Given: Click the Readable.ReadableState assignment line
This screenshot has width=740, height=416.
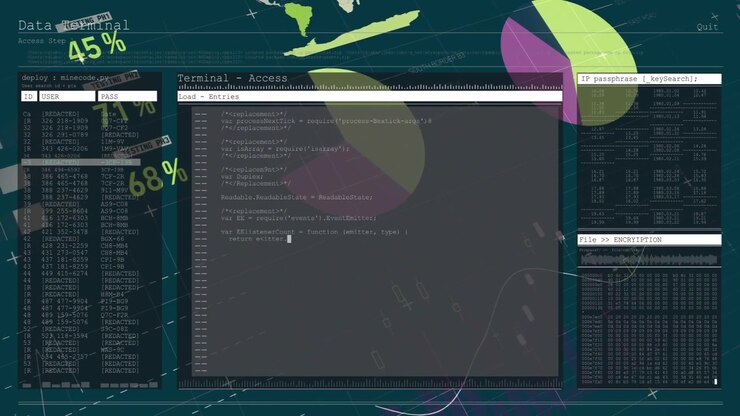Looking at the screenshot, I should pyautogui.click(x=297, y=197).
